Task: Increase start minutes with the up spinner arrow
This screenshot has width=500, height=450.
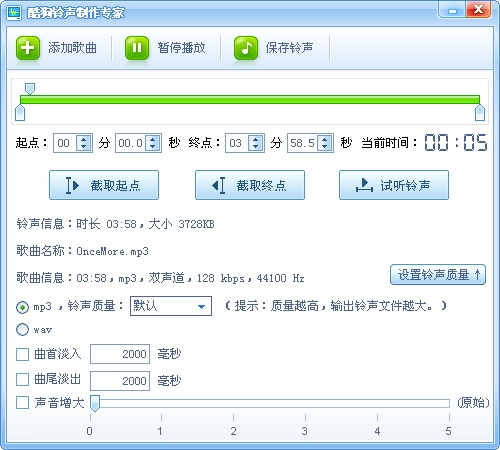Action: pos(84,139)
